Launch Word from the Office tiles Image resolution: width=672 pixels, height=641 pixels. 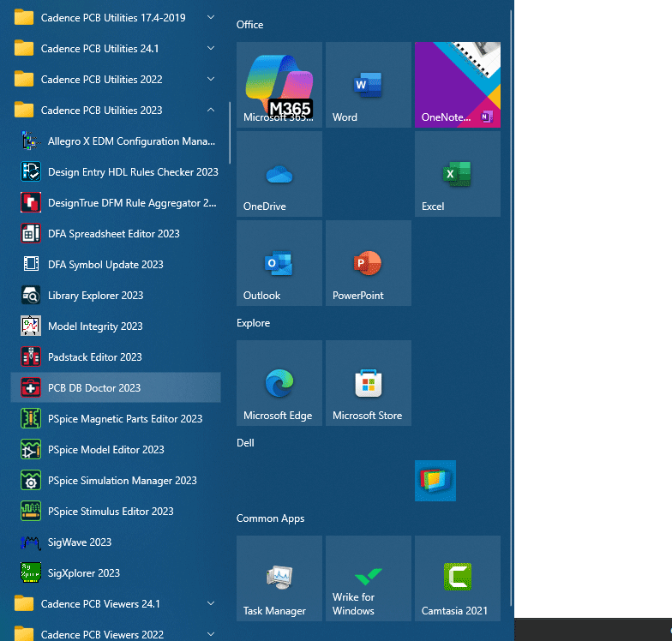tap(369, 85)
